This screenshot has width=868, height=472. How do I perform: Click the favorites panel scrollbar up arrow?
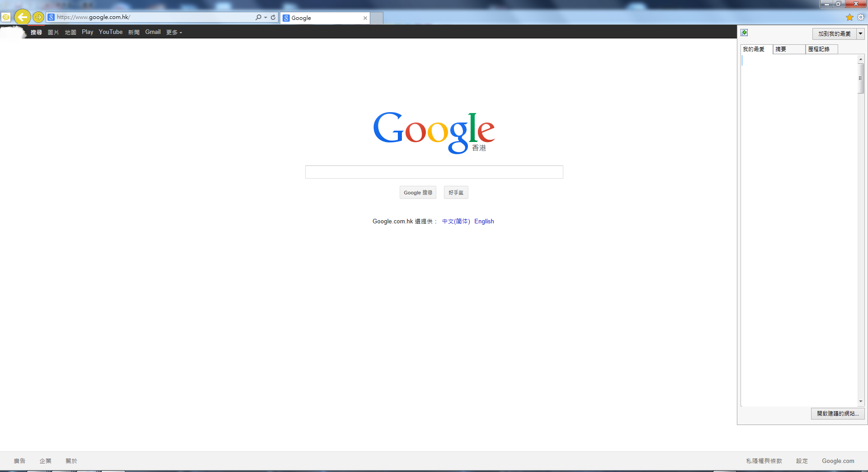tap(861, 59)
